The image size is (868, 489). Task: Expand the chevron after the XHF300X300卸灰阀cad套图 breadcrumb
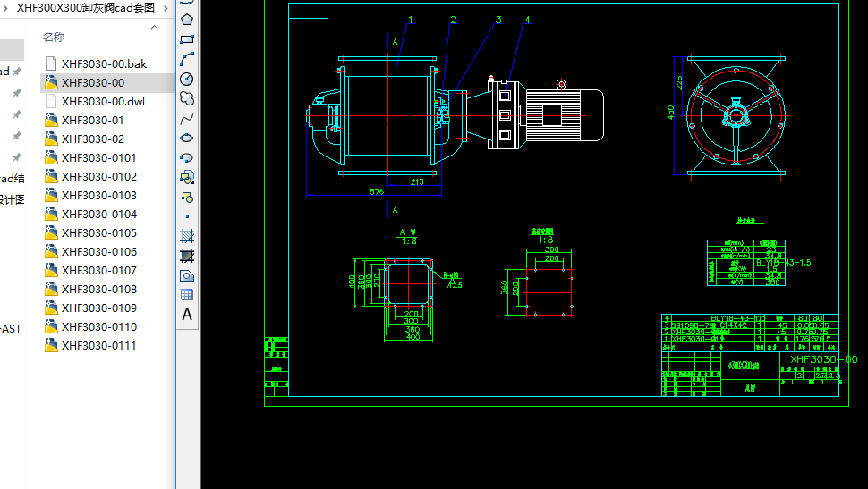click(x=166, y=8)
